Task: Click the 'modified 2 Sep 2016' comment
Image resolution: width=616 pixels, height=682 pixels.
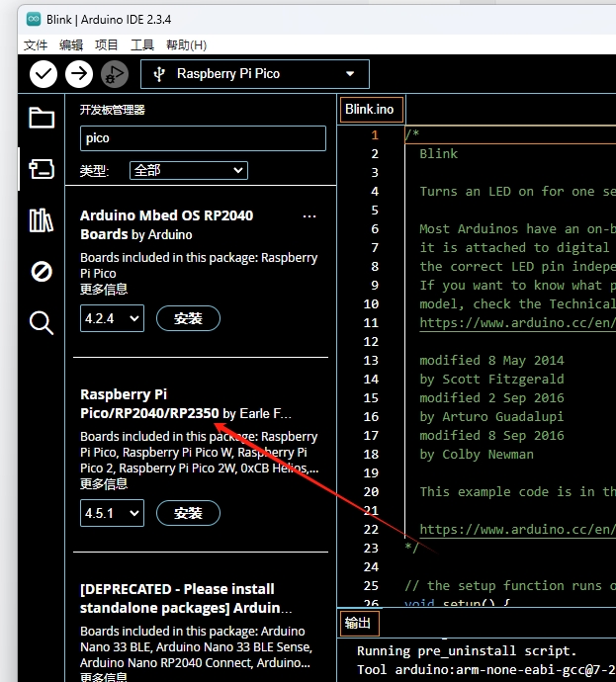Action: (x=491, y=398)
